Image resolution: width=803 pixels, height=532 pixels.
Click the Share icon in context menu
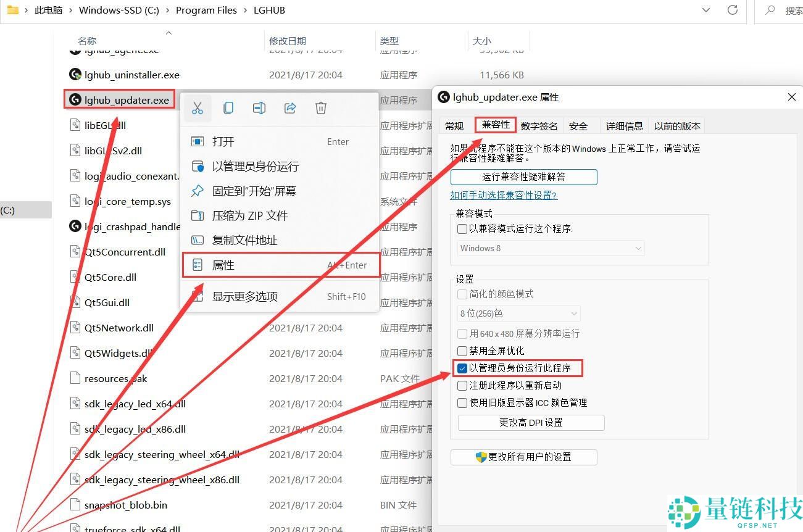point(290,108)
